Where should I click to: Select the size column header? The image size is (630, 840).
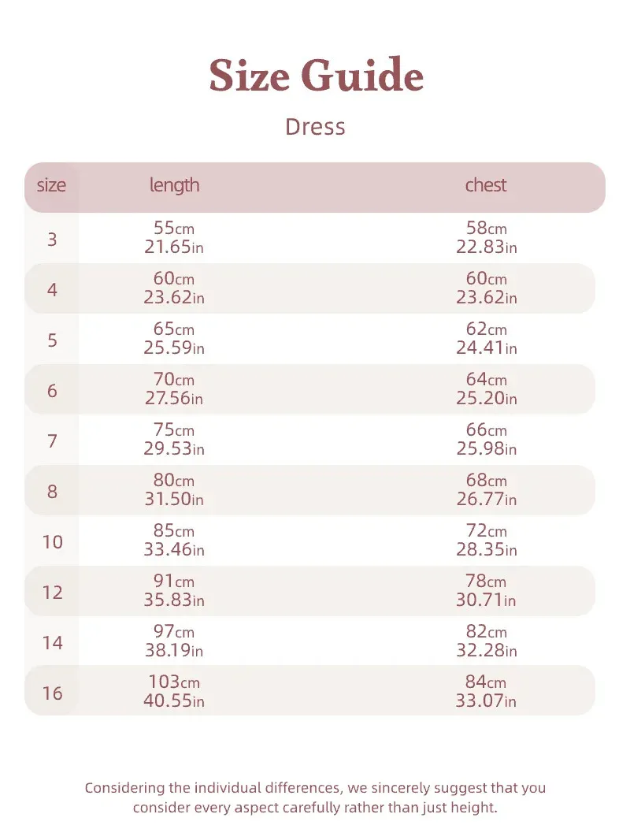pyautogui.click(x=52, y=186)
